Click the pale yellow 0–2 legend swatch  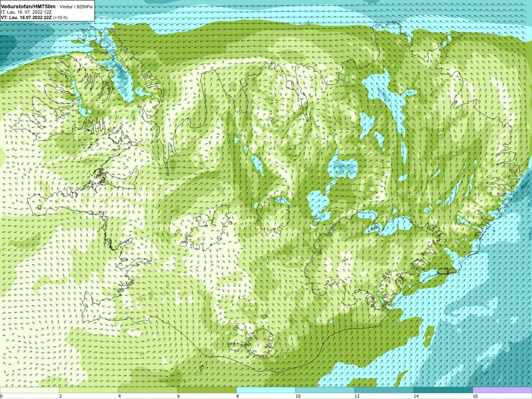30,390
